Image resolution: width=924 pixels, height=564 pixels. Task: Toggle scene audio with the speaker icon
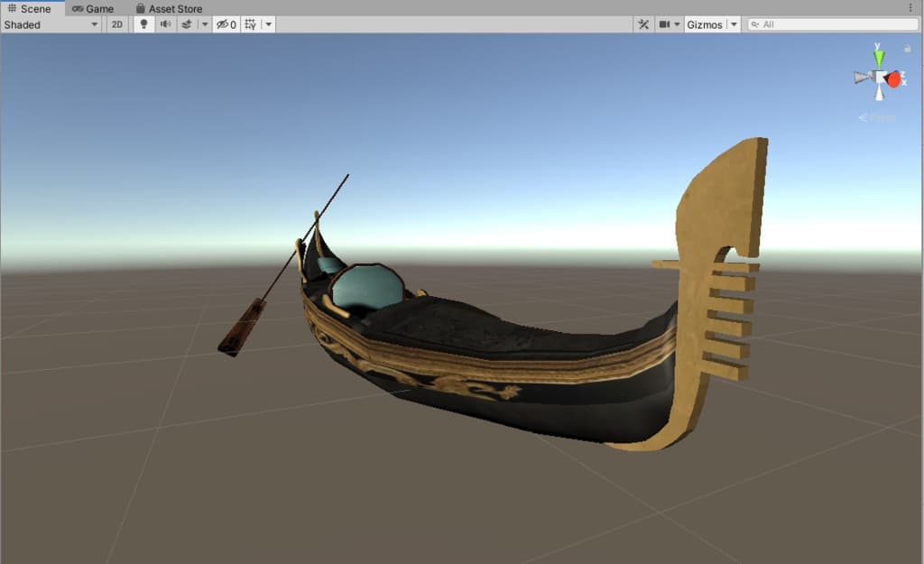[x=165, y=24]
